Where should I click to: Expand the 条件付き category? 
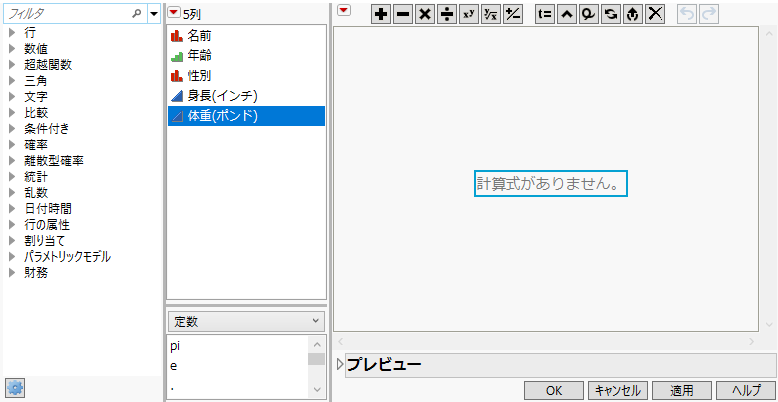(12, 129)
